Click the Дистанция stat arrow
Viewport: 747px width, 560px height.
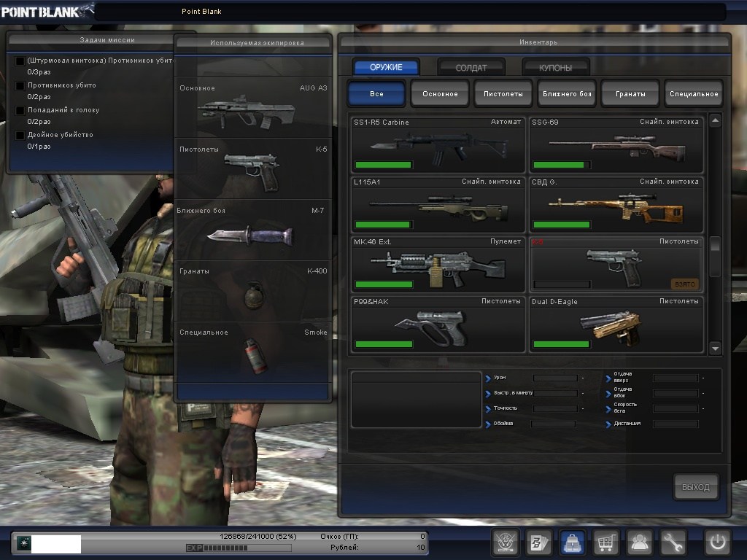point(608,424)
